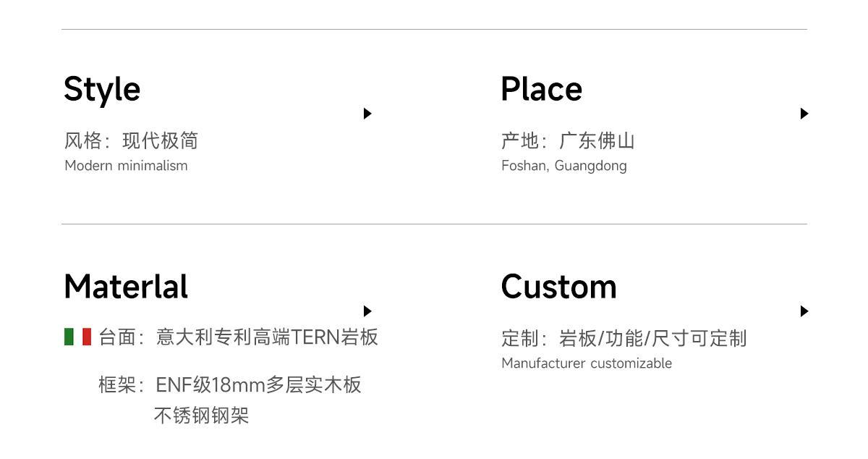Click the Modern minimalism text
This screenshot has width=868, height=459.
pyautogui.click(x=126, y=166)
